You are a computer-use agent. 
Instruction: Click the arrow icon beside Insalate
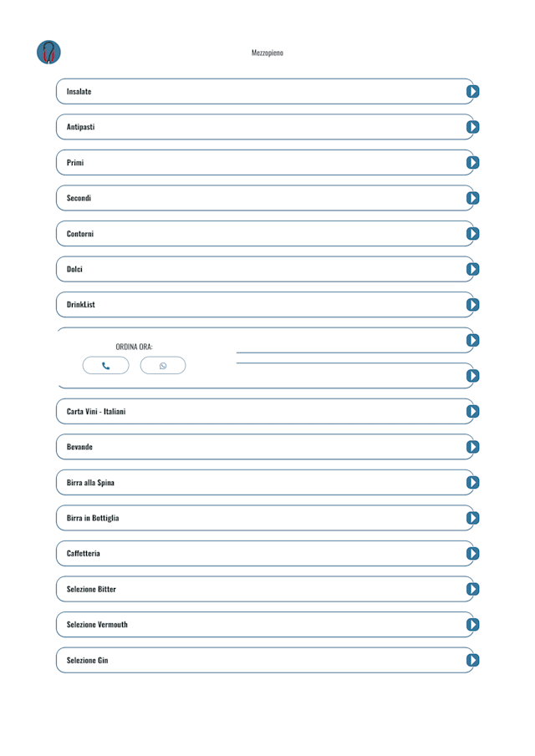pyautogui.click(x=472, y=92)
